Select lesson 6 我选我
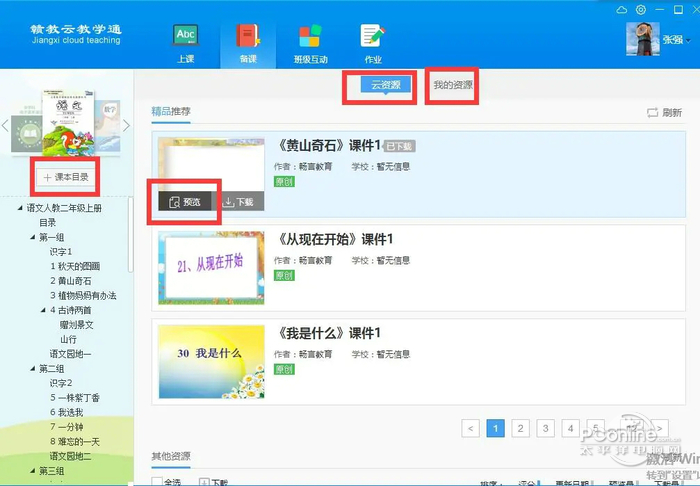This screenshot has height=486, width=700. (67, 412)
